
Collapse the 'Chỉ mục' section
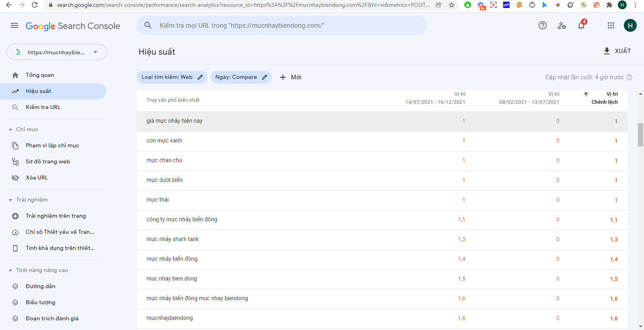pyautogui.click(x=10, y=130)
